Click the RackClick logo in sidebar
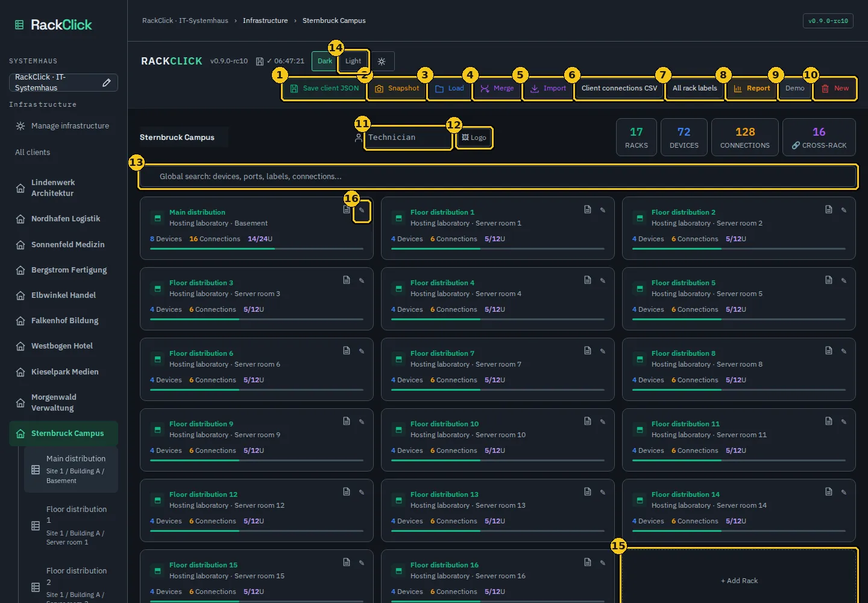Image resolution: width=868 pixels, height=603 pixels. tap(53, 25)
